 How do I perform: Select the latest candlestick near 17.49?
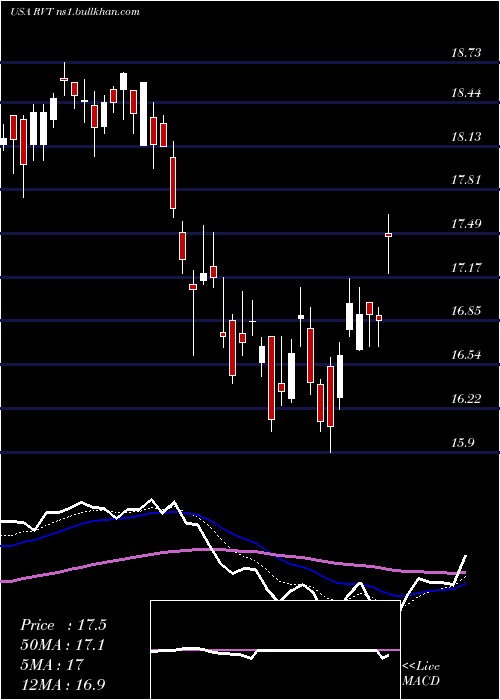(x=388, y=244)
